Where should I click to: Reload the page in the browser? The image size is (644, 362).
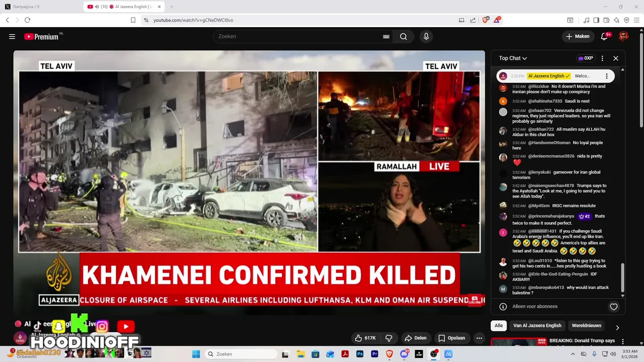pyautogui.click(x=27, y=20)
